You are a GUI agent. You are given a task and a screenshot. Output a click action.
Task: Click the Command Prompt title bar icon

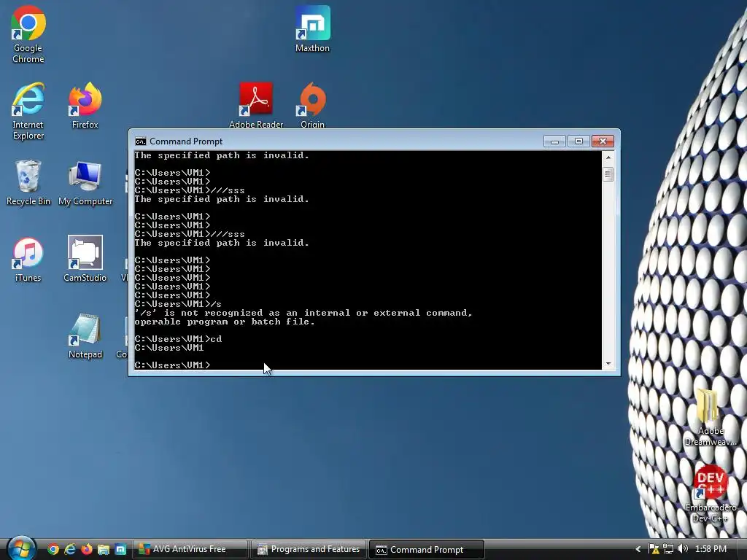tap(141, 141)
